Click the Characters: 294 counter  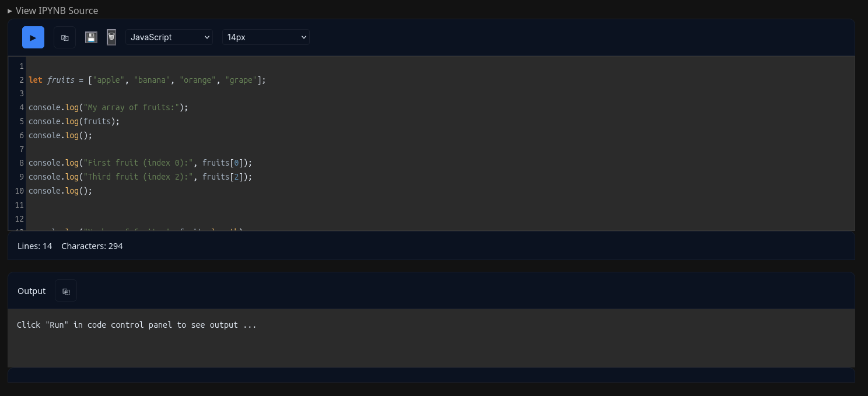pyautogui.click(x=92, y=246)
